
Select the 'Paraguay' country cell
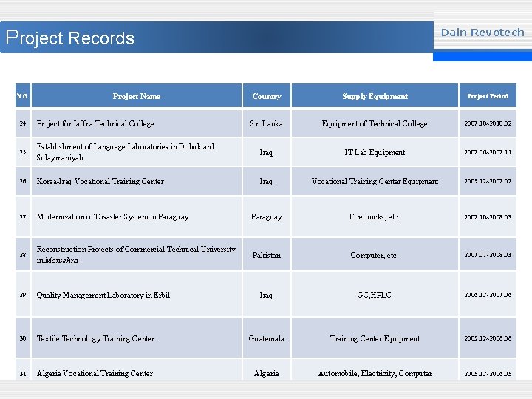coord(267,216)
